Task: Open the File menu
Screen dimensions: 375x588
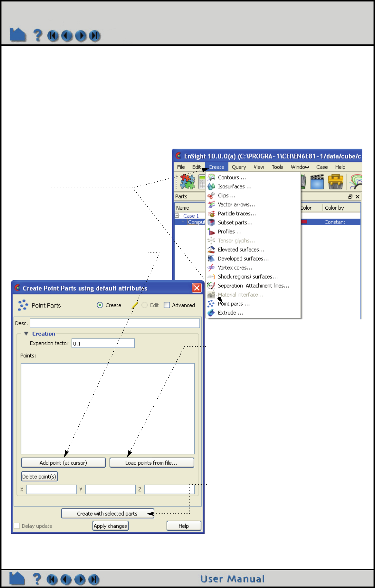Action: pos(181,167)
